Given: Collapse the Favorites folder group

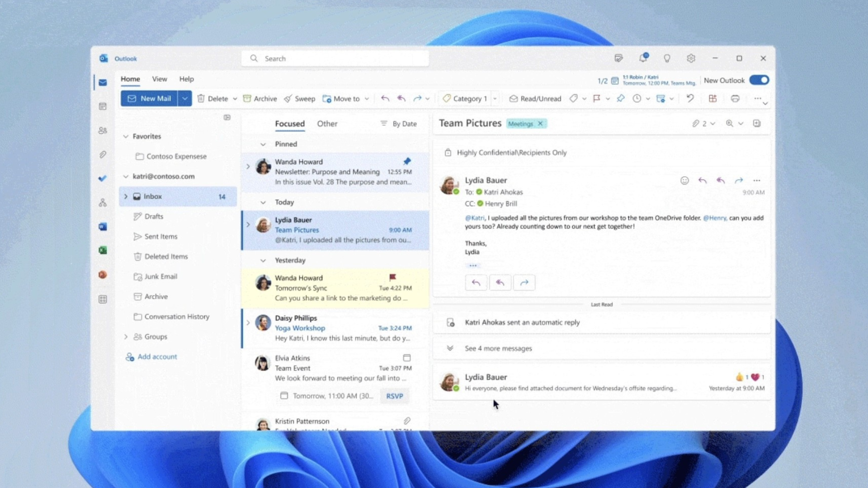Looking at the screenshot, I should pos(126,136).
